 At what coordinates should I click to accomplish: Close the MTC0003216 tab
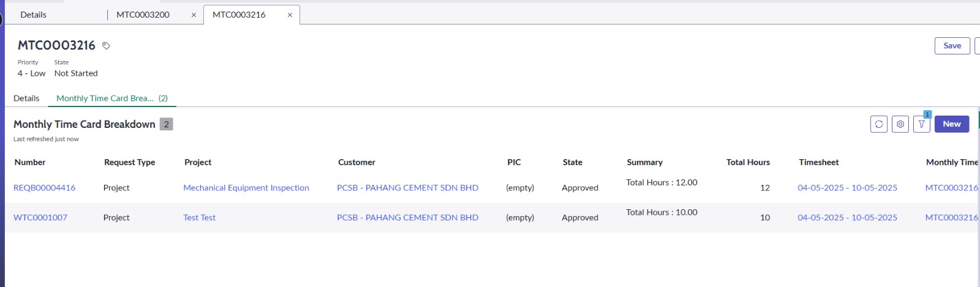[290, 15]
